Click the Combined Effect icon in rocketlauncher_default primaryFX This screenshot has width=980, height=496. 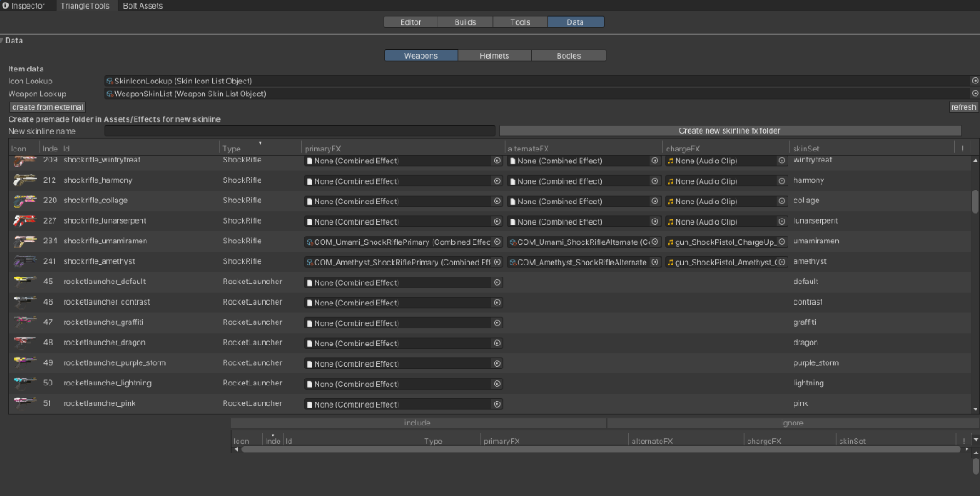click(x=309, y=282)
